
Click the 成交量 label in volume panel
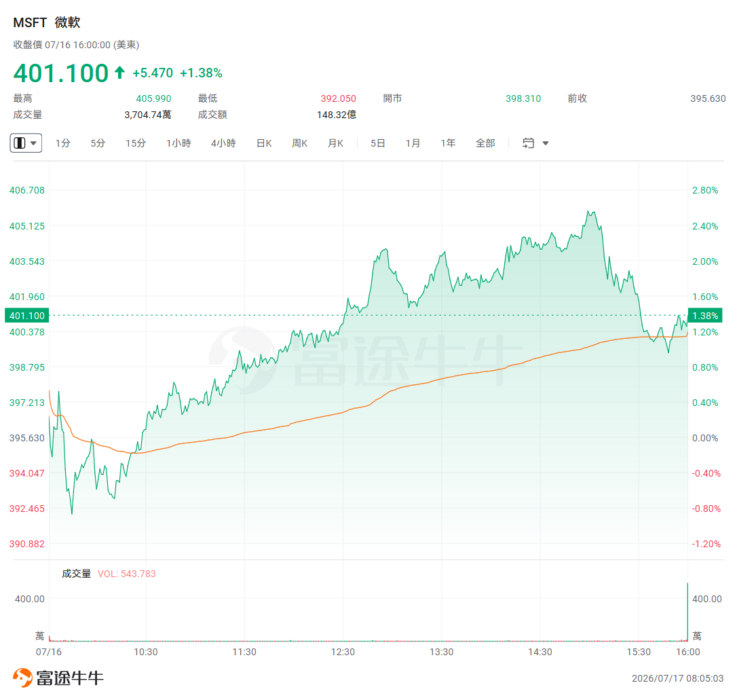tap(76, 574)
